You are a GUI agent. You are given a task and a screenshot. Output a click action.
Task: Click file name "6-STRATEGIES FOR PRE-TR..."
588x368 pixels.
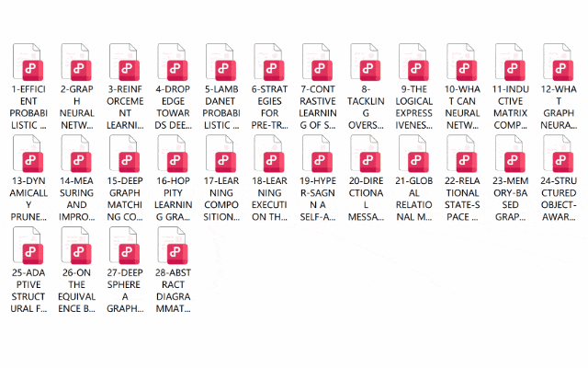[x=269, y=107]
